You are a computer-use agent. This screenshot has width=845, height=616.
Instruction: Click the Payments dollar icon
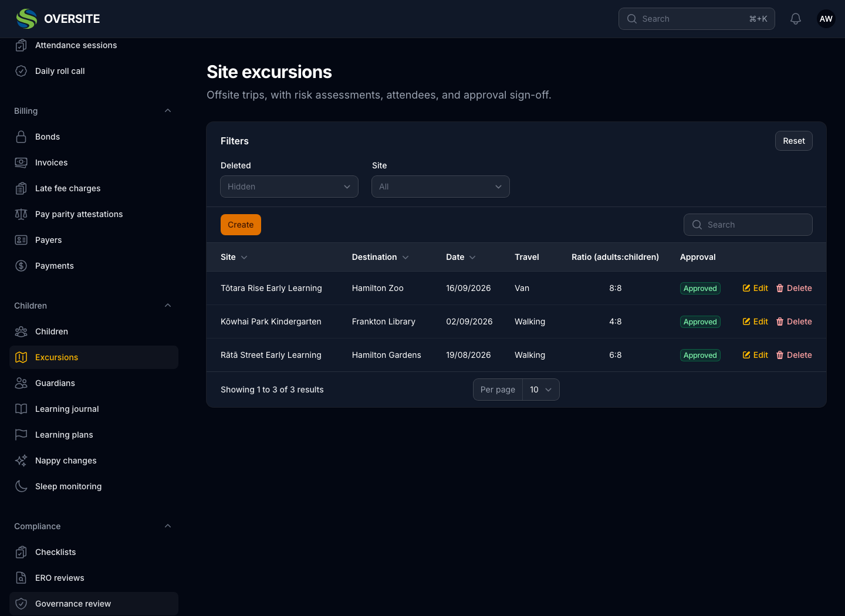[x=21, y=266]
